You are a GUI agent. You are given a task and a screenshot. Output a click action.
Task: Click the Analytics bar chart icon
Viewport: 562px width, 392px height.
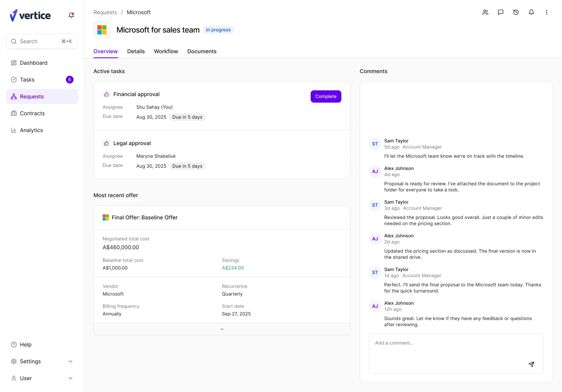pyautogui.click(x=14, y=130)
